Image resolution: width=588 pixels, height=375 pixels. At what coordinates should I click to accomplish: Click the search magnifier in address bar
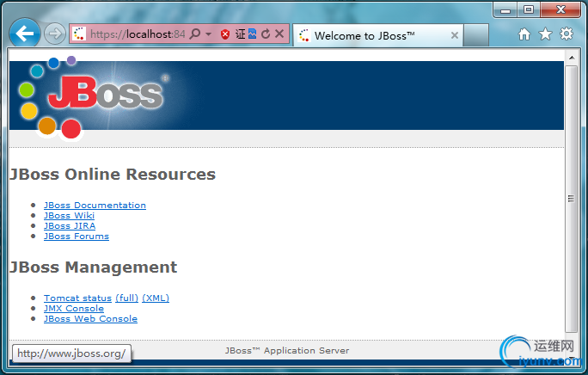point(195,34)
